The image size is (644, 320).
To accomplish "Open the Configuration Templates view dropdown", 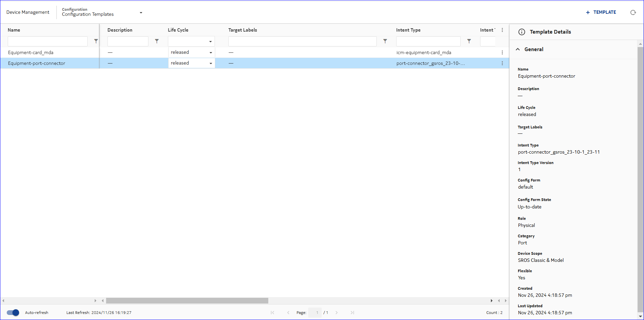I will [141, 13].
